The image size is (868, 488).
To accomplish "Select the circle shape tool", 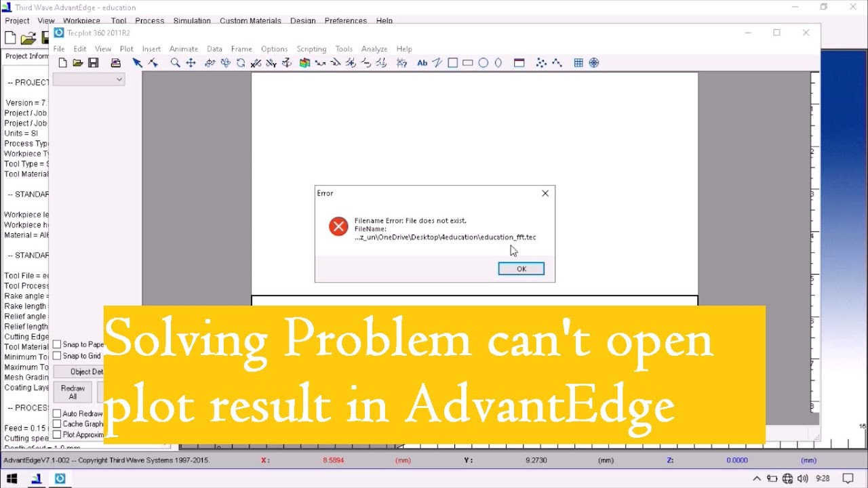I will (x=484, y=63).
